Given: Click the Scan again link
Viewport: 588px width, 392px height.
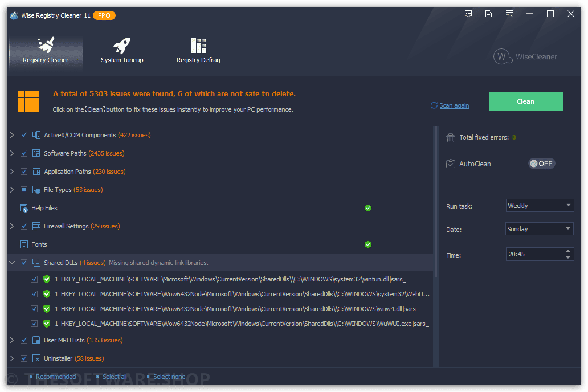Looking at the screenshot, I should tap(454, 105).
